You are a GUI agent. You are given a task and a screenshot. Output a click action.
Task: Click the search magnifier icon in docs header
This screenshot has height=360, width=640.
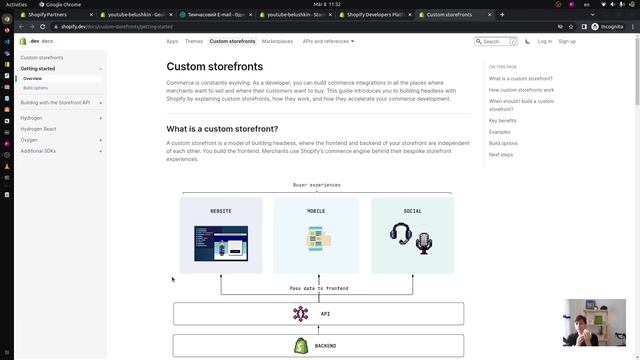point(479,41)
